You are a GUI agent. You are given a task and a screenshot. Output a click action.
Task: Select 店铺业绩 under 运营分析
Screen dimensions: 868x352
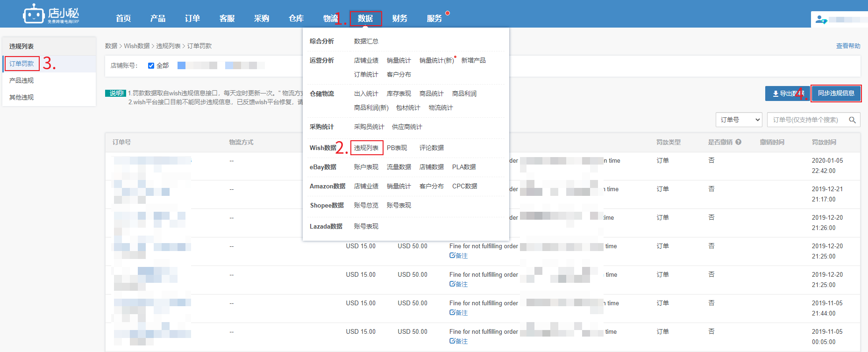[x=366, y=60]
